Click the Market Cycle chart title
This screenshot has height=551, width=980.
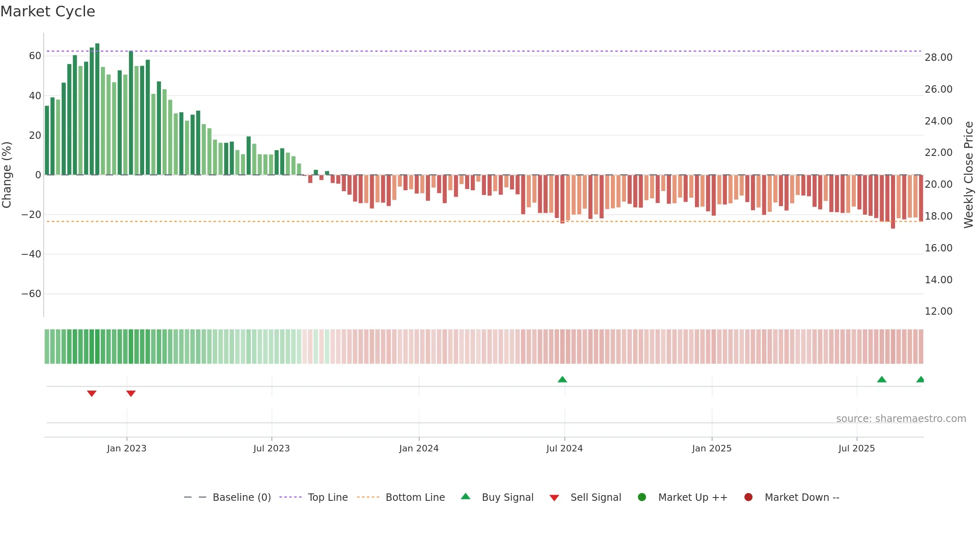pyautogui.click(x=48, y=11)
